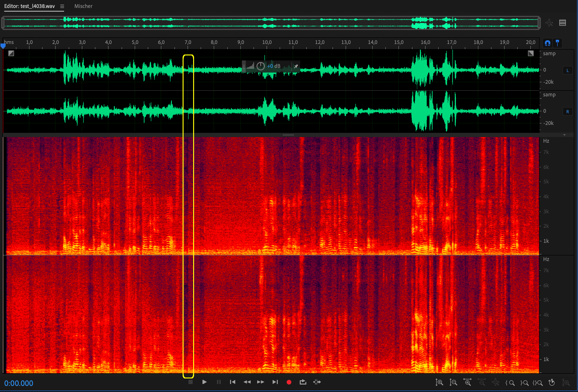Expand the small arrow below the waveform
The height and width of the screenshot is (392, 578).
(x=564, y=135)
